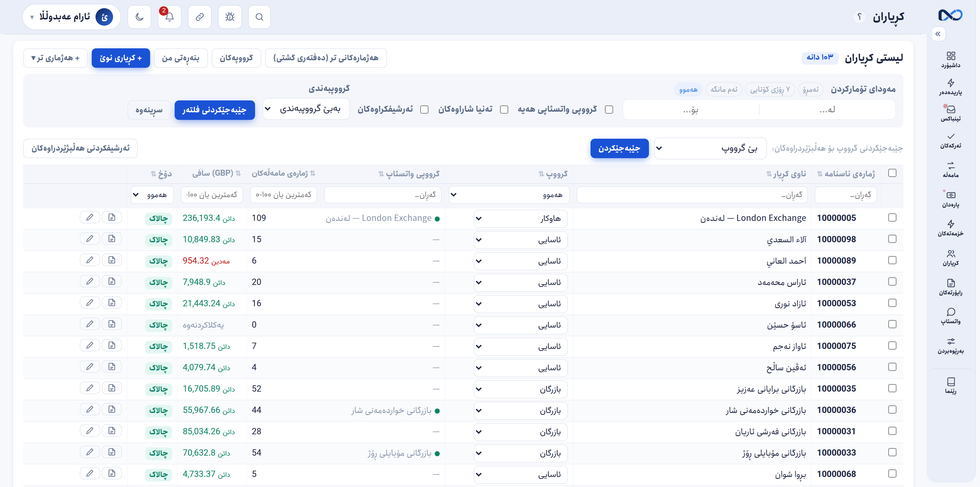The height and width of the screenshot is (487, 980).
Task: Select ئەم مانگە period chip
Action: [x=724, y=89]
